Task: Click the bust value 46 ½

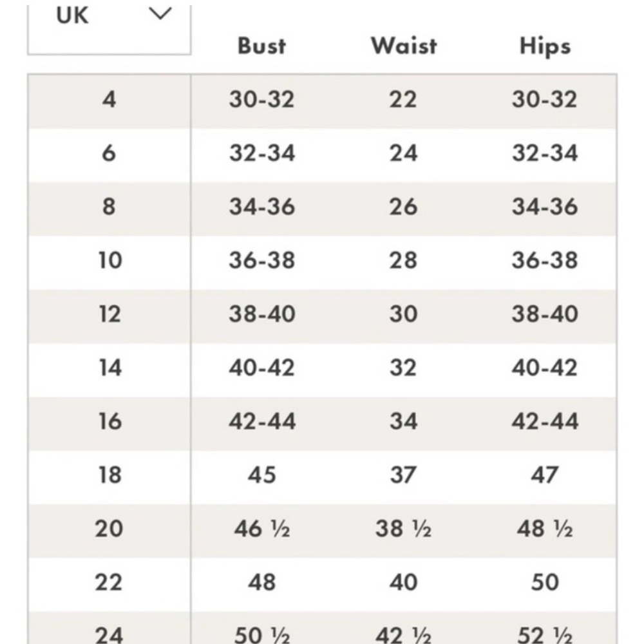Action: [262, 529]
